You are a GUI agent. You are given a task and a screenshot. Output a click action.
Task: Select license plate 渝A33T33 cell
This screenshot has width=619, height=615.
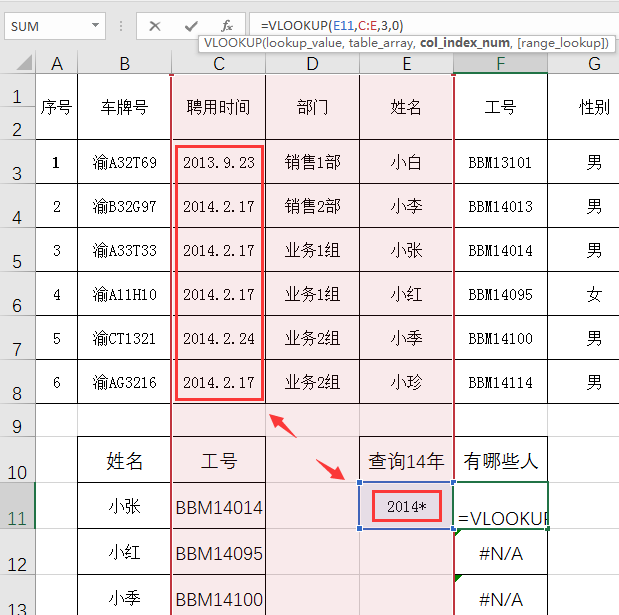coord(124,250)
